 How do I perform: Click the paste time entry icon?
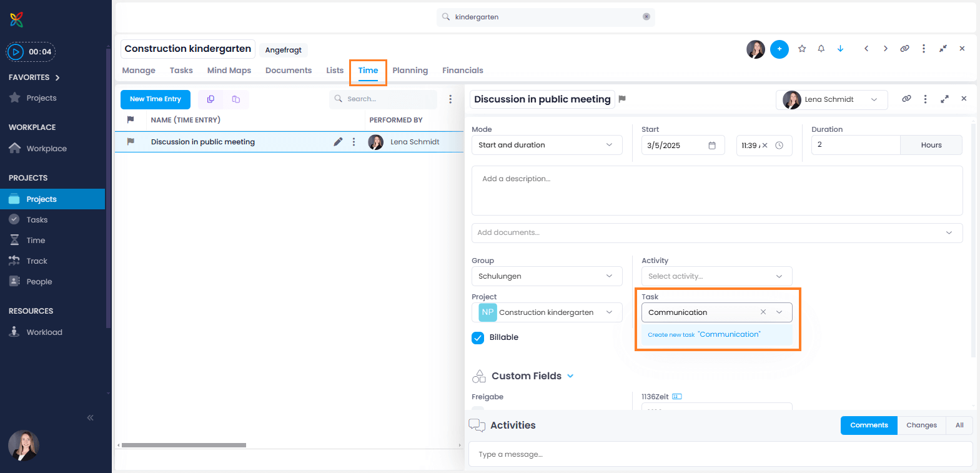pyautogui.click(x=235, y=99)
